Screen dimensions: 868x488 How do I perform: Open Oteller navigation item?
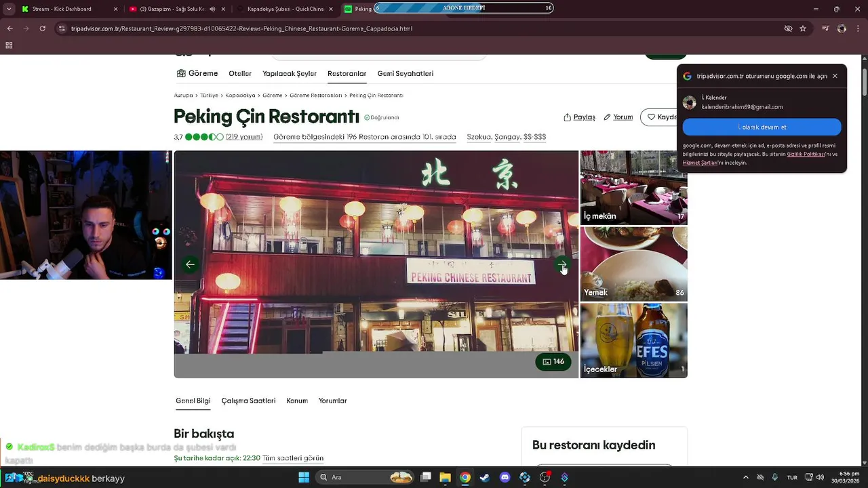click(240, 73)
